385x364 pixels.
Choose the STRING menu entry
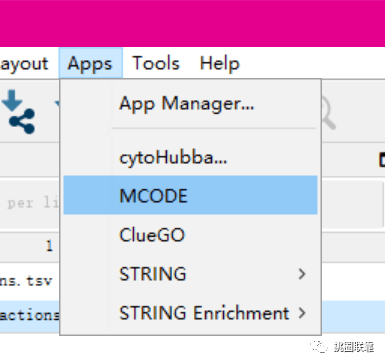pyautogui.click(x=190, y=274)
